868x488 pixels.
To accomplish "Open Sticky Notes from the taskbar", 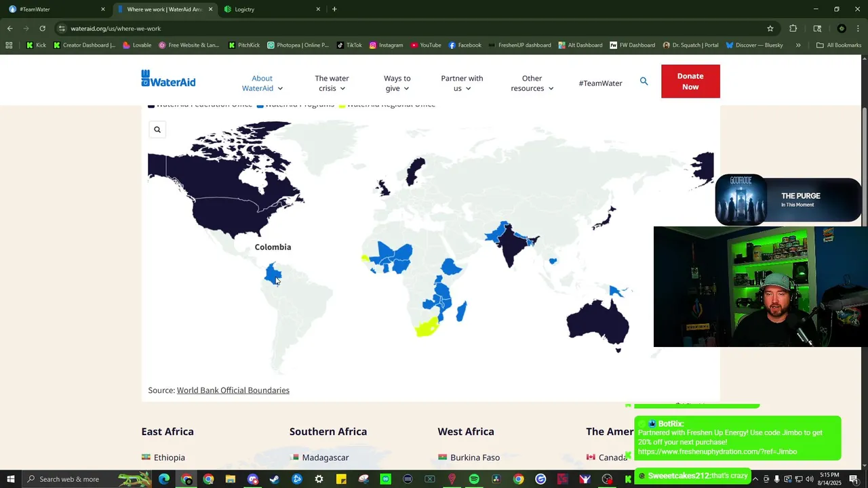I will (x=341, y=479).
